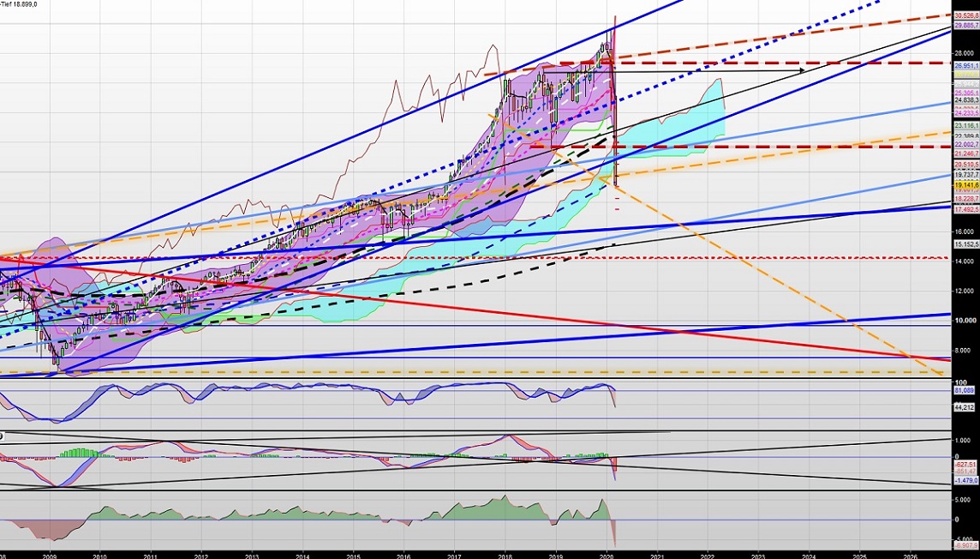
Task: Click the 'Tief 18.899,0' label
Action: click(19, 3)
